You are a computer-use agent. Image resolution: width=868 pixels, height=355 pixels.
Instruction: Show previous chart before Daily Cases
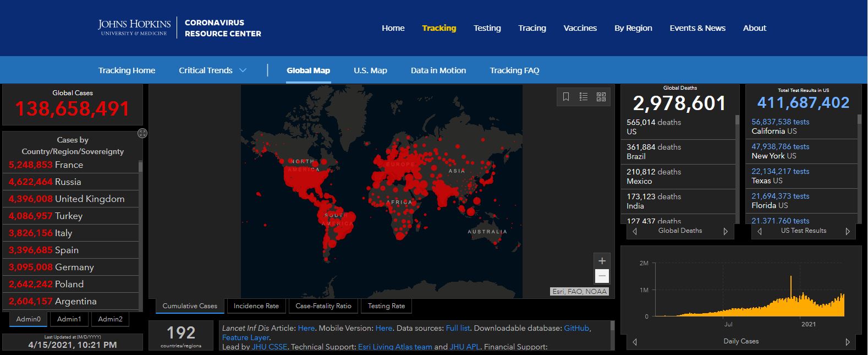point(635,342)
